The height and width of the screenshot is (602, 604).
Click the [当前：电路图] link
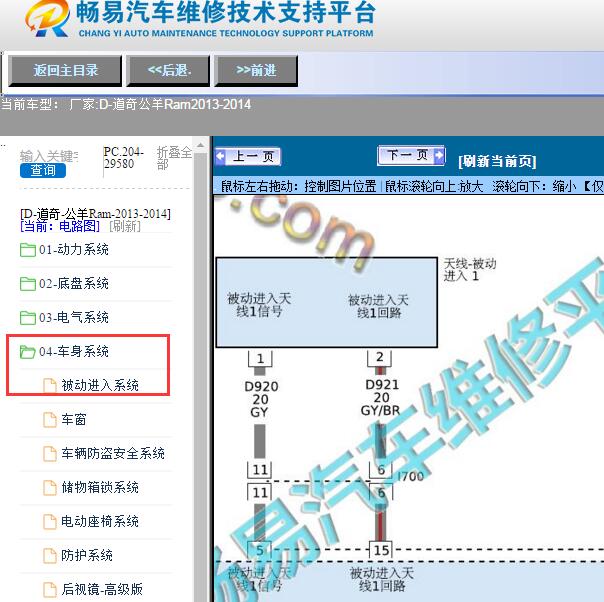pos(60,226)
